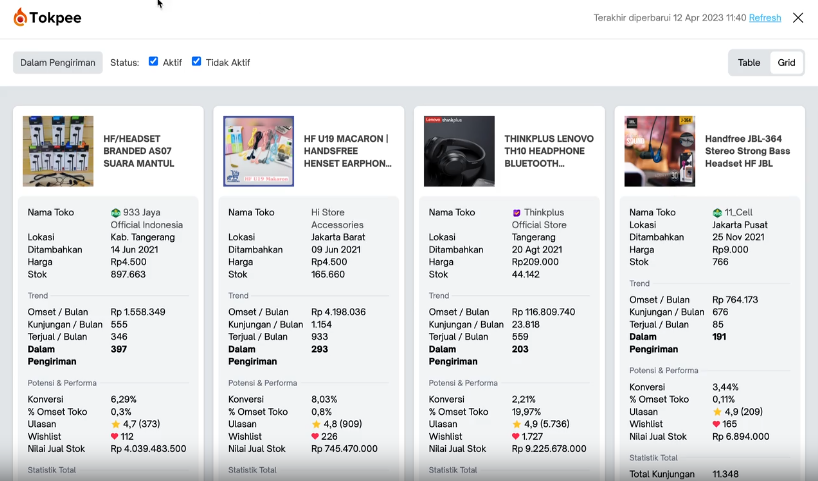The width and height of the screenshot is (818, 481).
Task: Click conversion value 8,03%
Action: click(323, 399)
